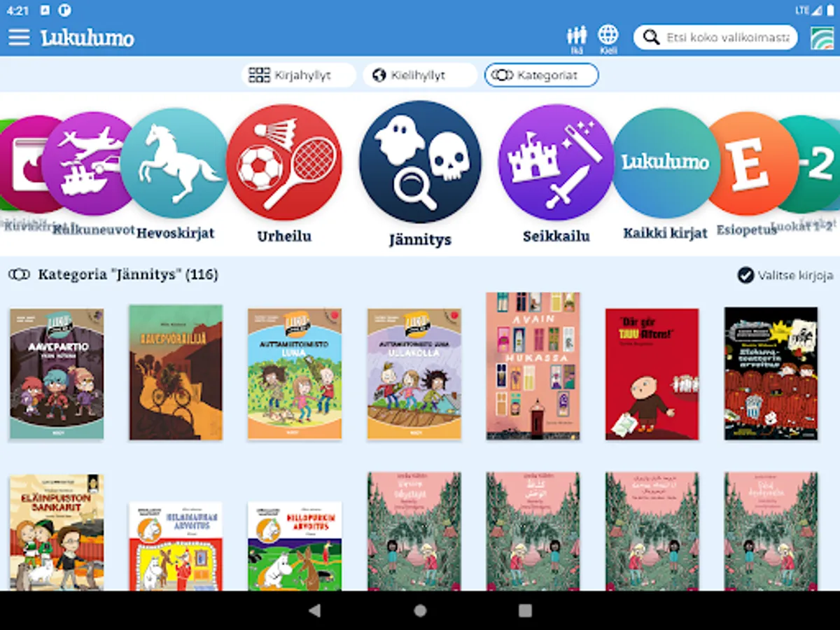Select the Kaikki kirjat Lukulumo circle

coord(666,163)
